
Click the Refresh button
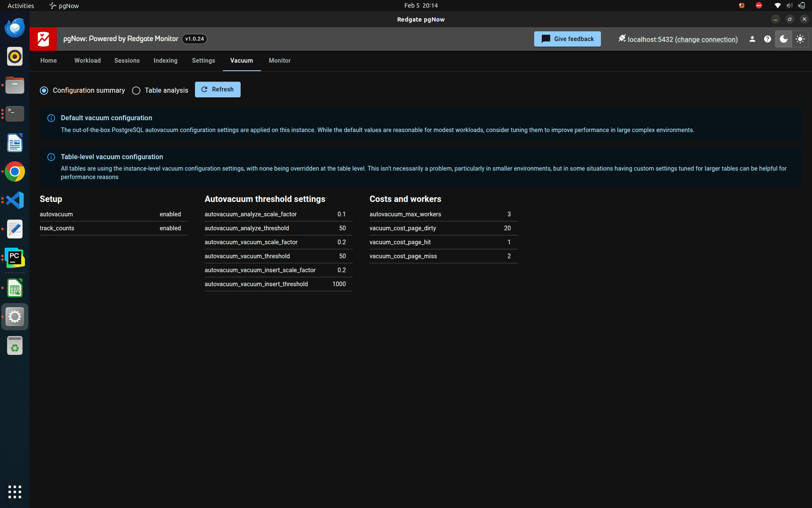point(217,89)
